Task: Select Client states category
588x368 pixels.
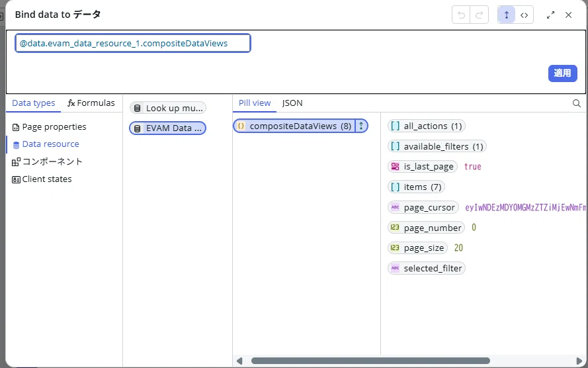Action: pyautogui.click(x=42, y=179)
